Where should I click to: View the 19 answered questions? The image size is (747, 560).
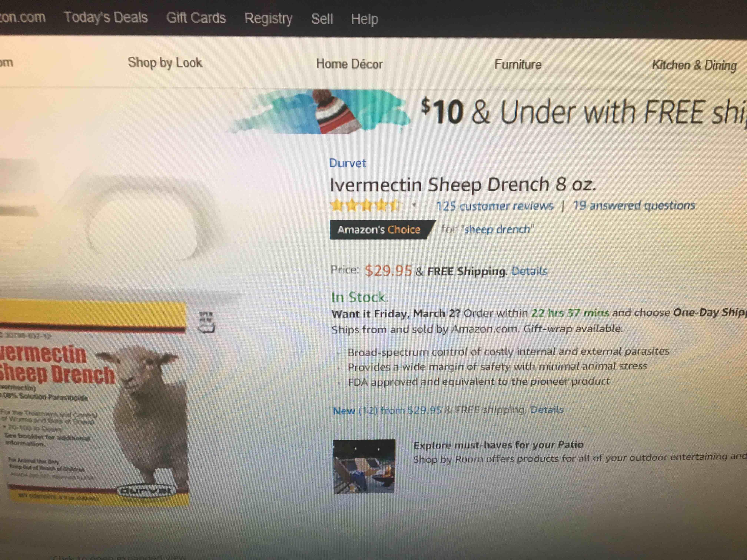click(x=634, y=205)
